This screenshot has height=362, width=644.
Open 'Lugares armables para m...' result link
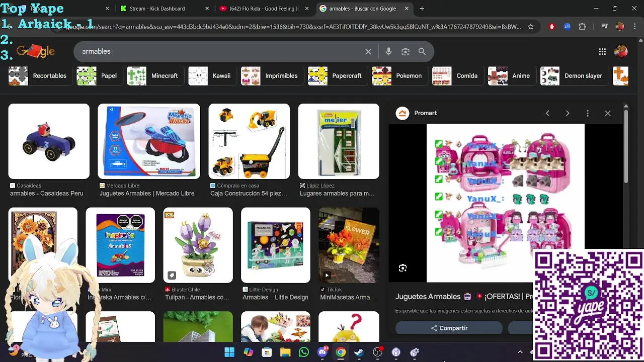pyautogui.click(x=337, y=194)
